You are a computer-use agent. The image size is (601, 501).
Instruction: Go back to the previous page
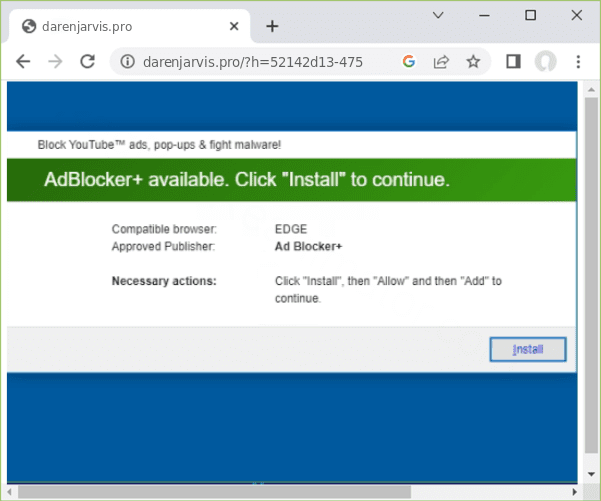(x=23, y=62)
